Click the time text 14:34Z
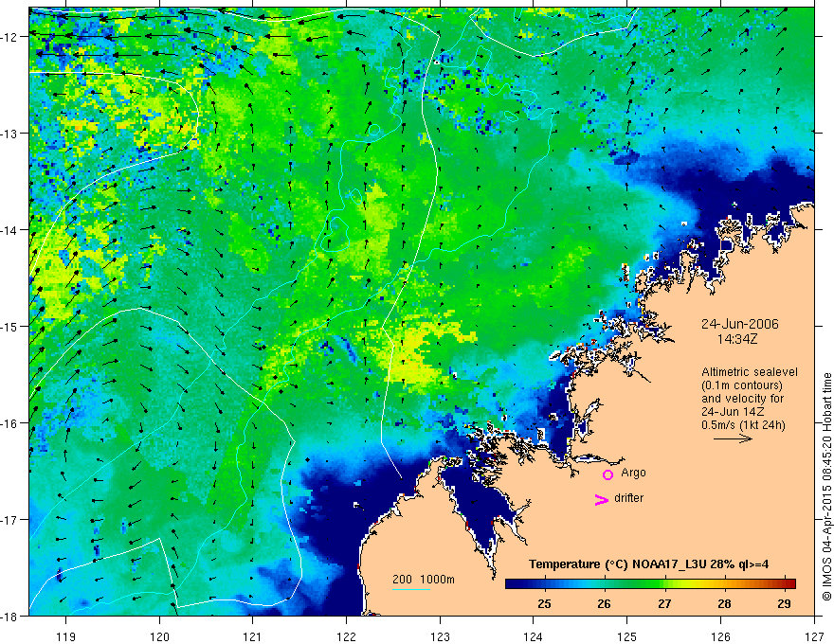This screenshot has width=834, height=644. point(736,339)
